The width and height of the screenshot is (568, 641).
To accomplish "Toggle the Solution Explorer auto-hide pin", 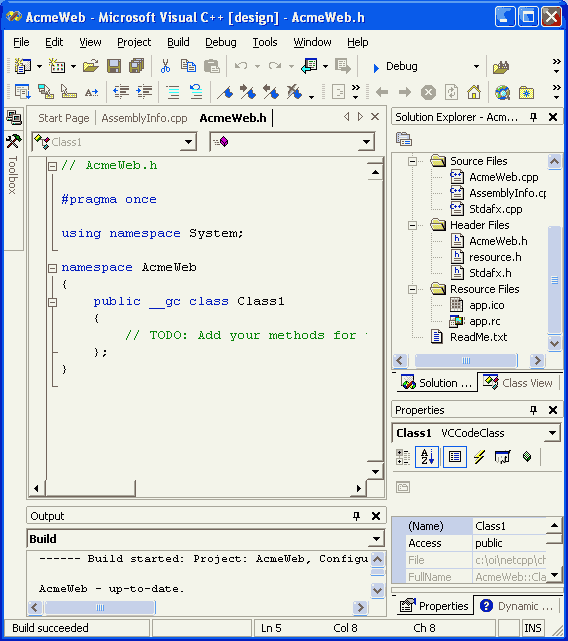I will [x=533, y=117].
